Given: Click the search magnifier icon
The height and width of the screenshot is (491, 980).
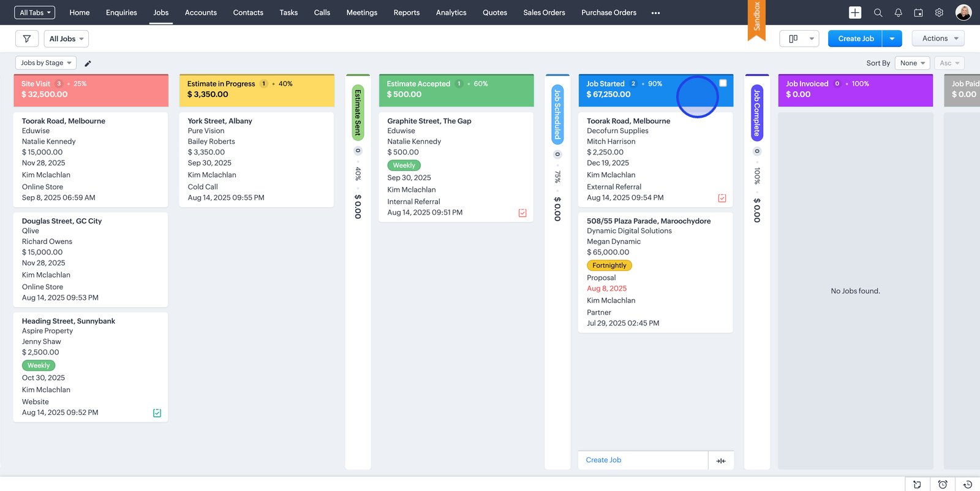Looking at the screenshot, I should click(878, 12).
